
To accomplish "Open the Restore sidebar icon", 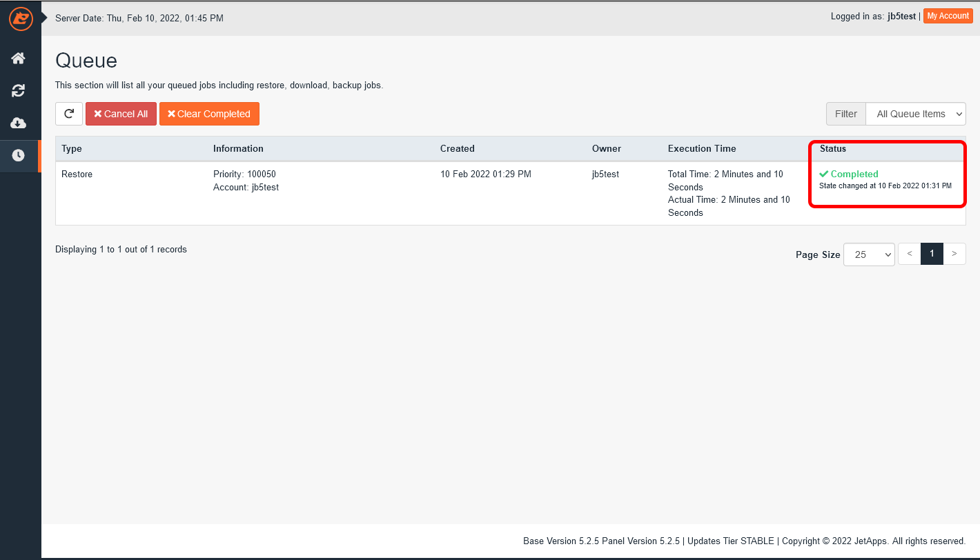I will 19,90.
